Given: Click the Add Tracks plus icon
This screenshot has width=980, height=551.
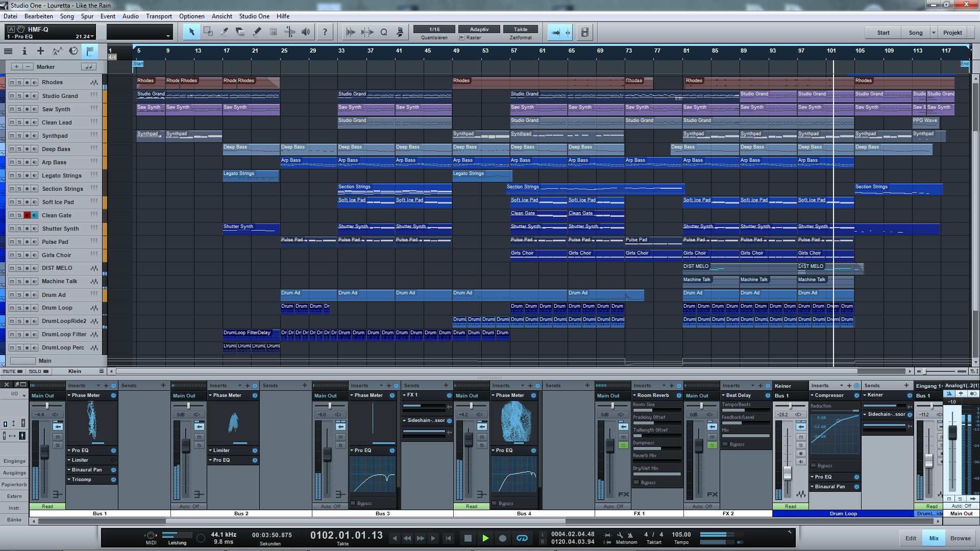Looking at the screenshot, I should pyautogui.click(x=40, y=51).
